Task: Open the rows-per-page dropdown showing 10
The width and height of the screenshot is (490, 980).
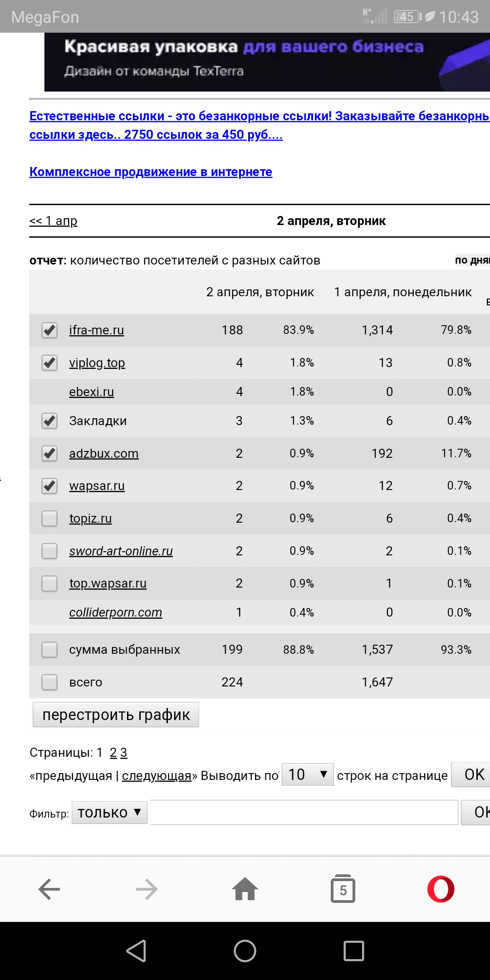Action: tap(307, 774)
